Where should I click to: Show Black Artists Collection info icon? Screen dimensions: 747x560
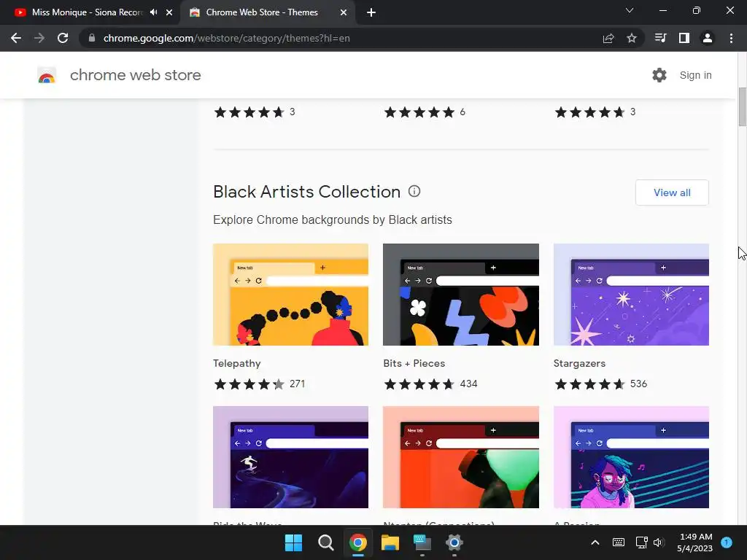coord(414,192)
